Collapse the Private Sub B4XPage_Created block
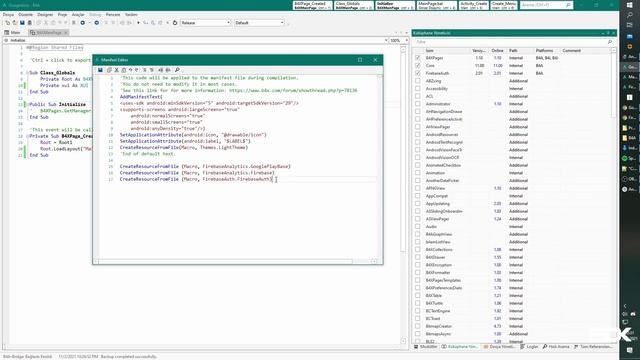 tap(27, 136)
